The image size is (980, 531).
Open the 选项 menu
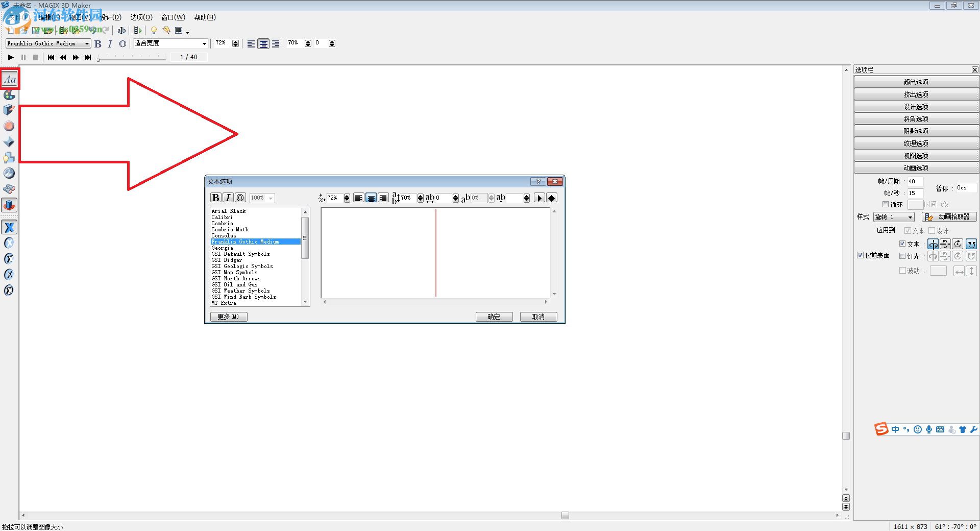(141, 17)
